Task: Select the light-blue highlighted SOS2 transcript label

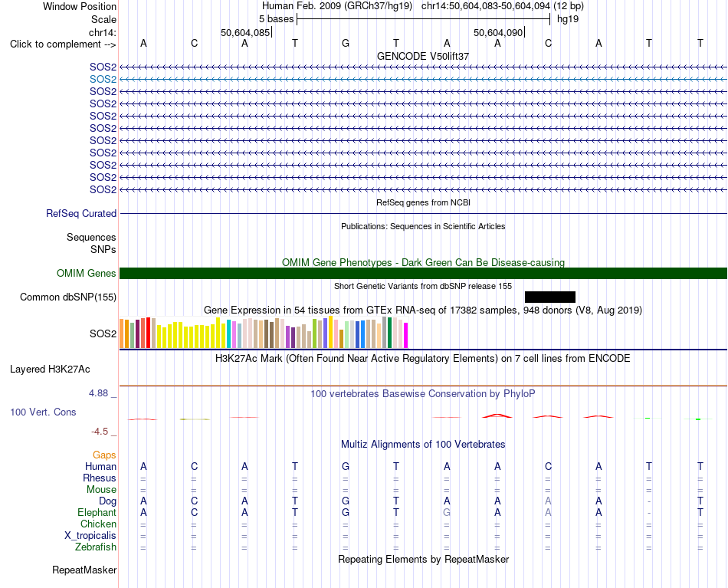Action: coord(103,80)
